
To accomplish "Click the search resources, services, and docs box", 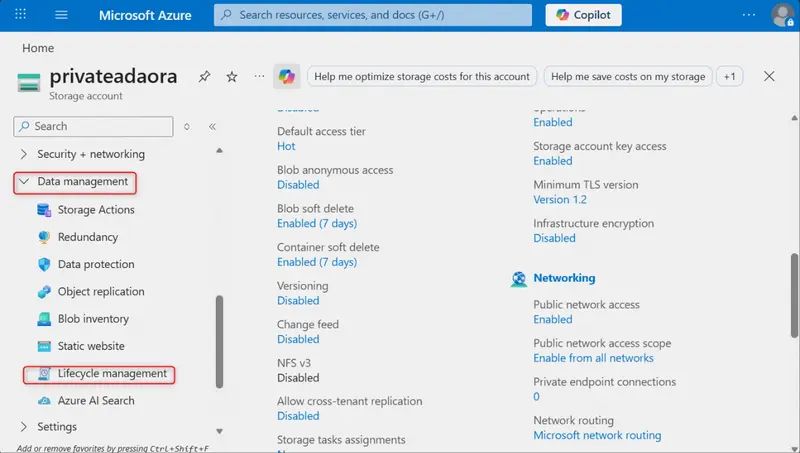I will 373,15.
